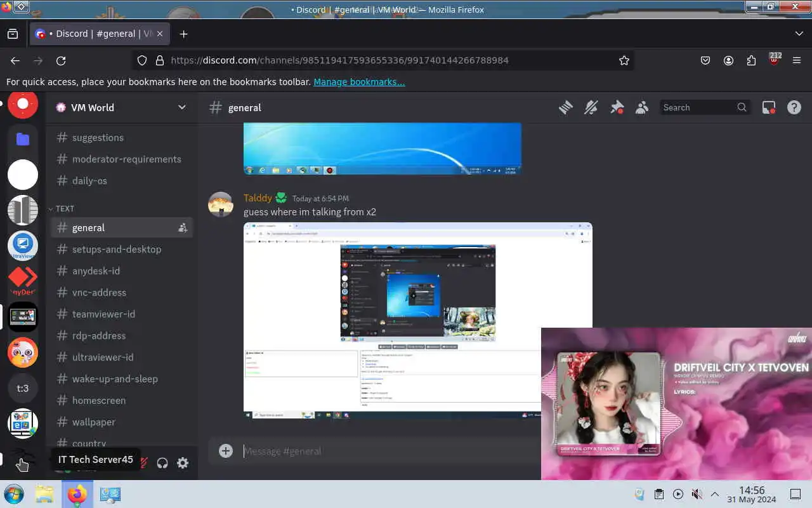The height and width of the screenshot is (508, 812).
Task: Open the VM World server icon in sidebar
Action: pyautogui.click(x=23, y=317)
